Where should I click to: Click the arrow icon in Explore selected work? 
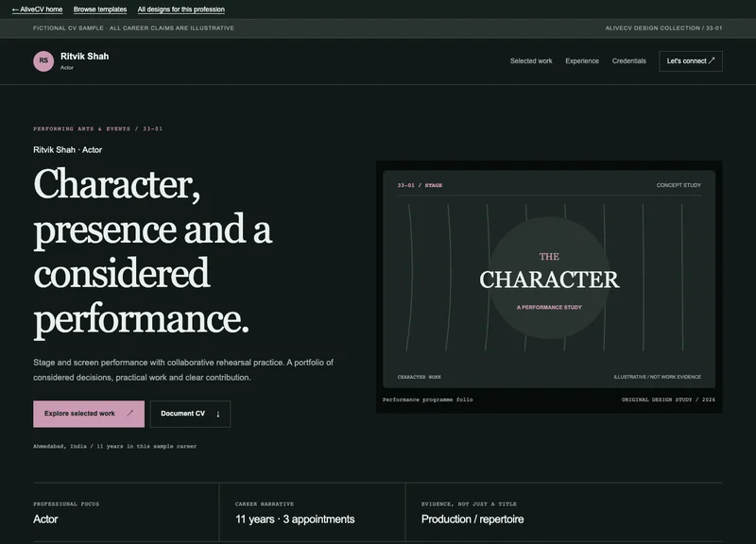tap(129, 414)
